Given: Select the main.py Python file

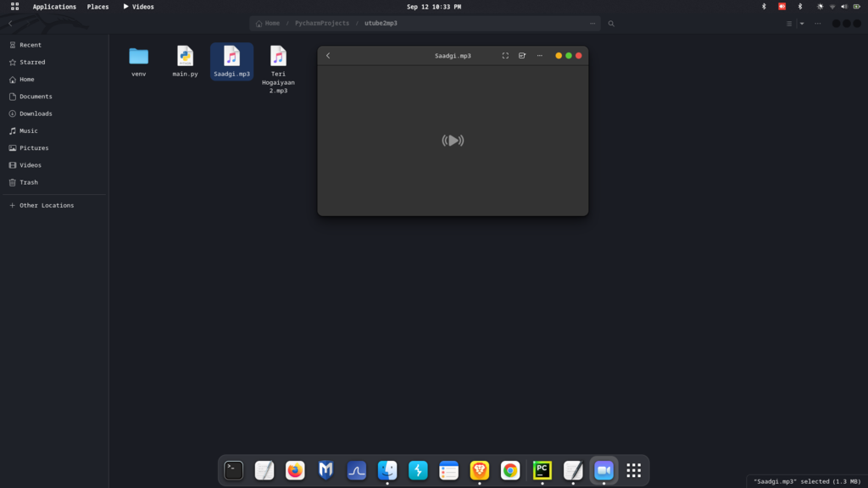Looking at the screenshot, I should [185, 57].
